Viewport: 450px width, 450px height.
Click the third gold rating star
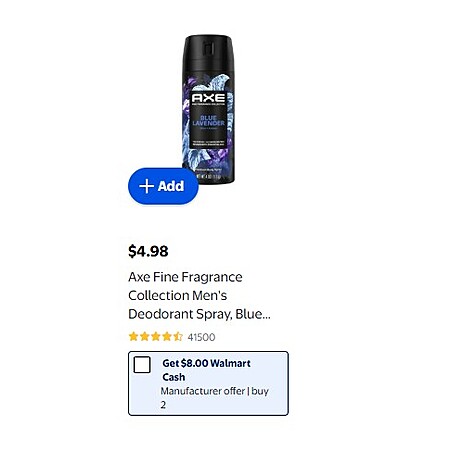pos(156,337)
